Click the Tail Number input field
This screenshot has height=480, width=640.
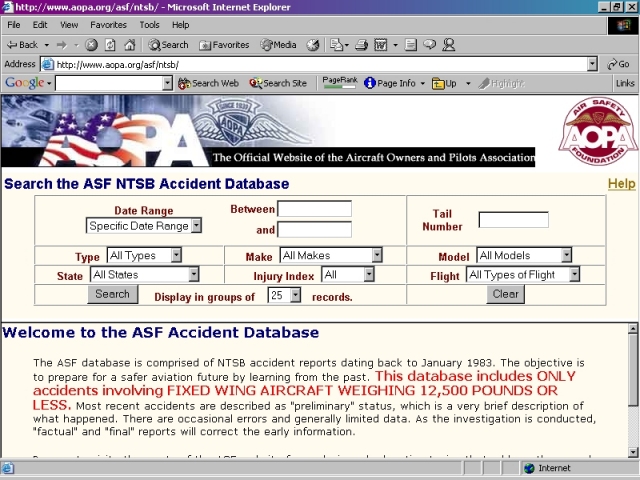coord(513,220)
